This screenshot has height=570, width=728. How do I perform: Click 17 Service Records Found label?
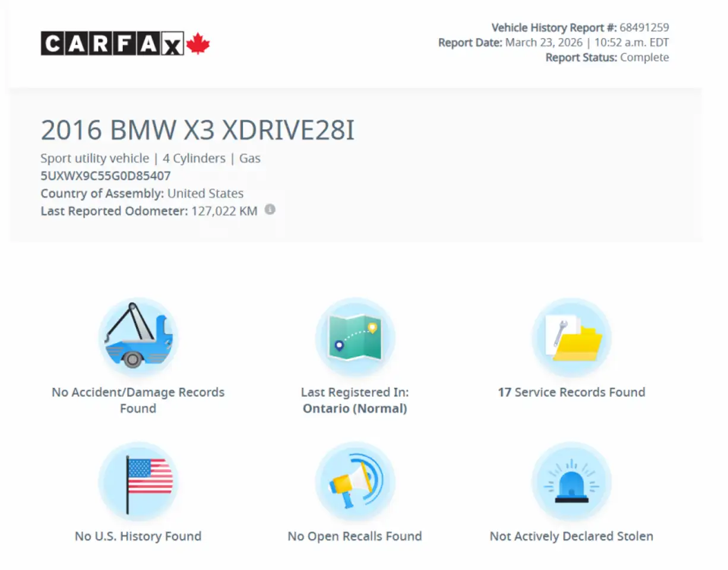pyautogui.click(x=571, y=392)
